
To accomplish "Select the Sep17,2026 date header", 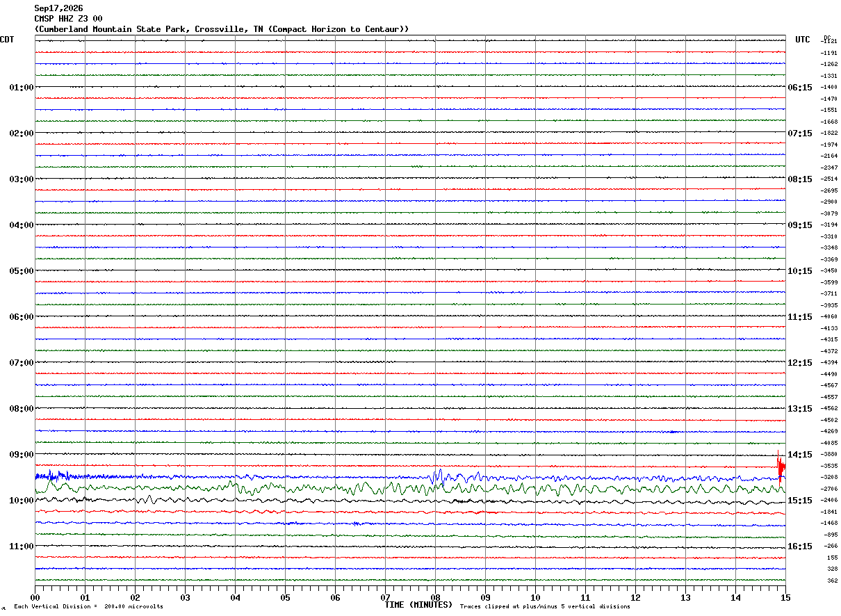I will pyautogui.click(x=58, y=8).
